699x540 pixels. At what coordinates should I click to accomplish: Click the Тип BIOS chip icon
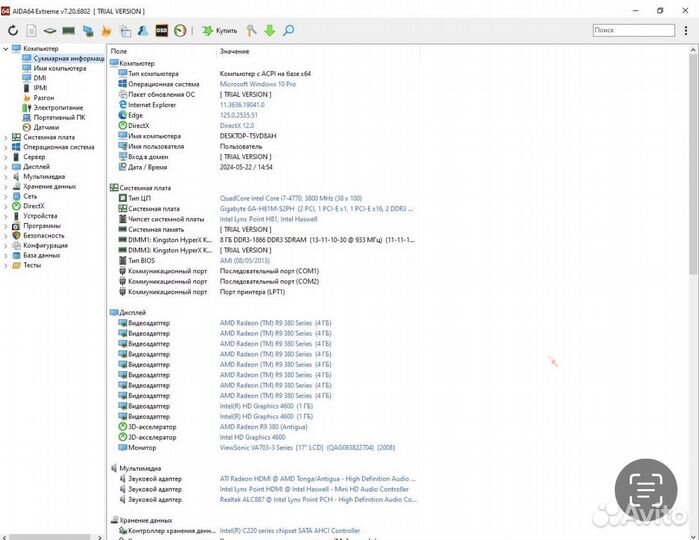123,260
